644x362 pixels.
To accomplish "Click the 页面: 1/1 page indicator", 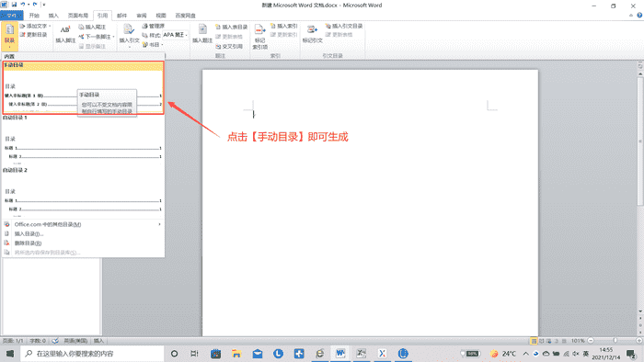I will tap(13, 341).
